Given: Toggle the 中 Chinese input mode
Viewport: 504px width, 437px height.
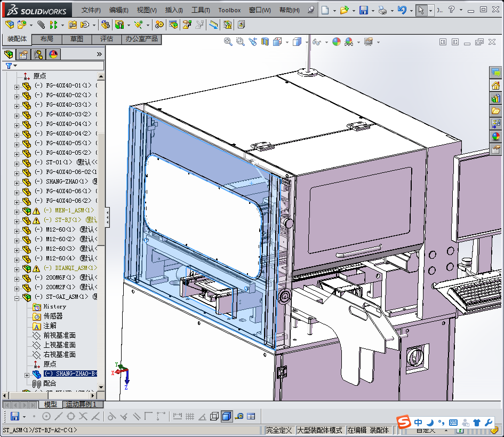Looking at the screenshot, I should (418, 422).
